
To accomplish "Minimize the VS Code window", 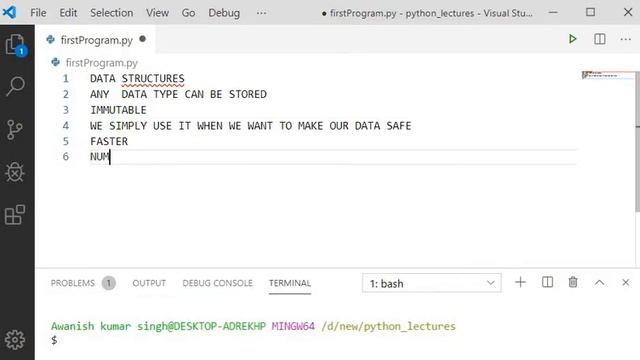I will 553,12.
